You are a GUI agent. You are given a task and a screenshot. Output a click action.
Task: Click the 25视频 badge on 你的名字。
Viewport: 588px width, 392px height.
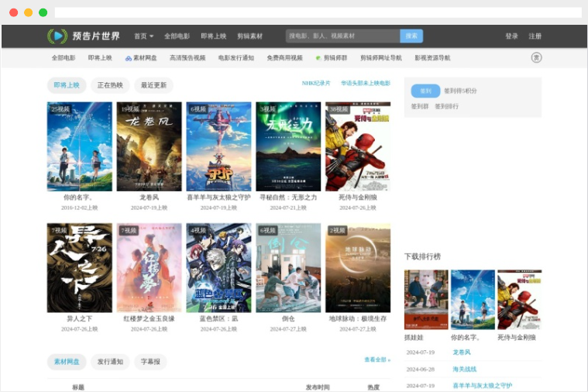click(60, 109)
